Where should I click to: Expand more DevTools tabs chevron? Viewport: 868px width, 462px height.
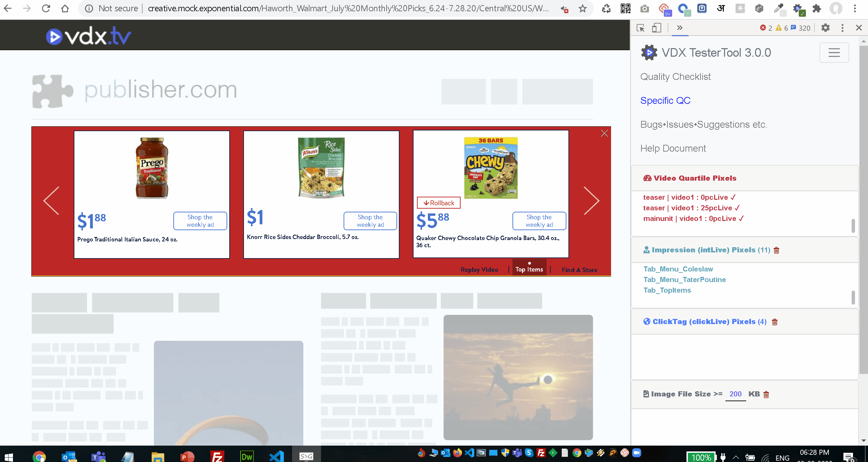[680, 28]
